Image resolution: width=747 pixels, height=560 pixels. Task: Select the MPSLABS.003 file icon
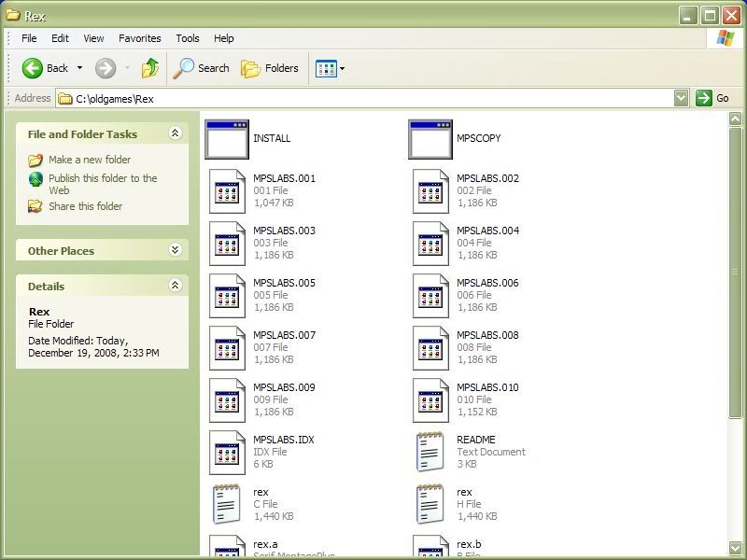[x=227, y=244]
